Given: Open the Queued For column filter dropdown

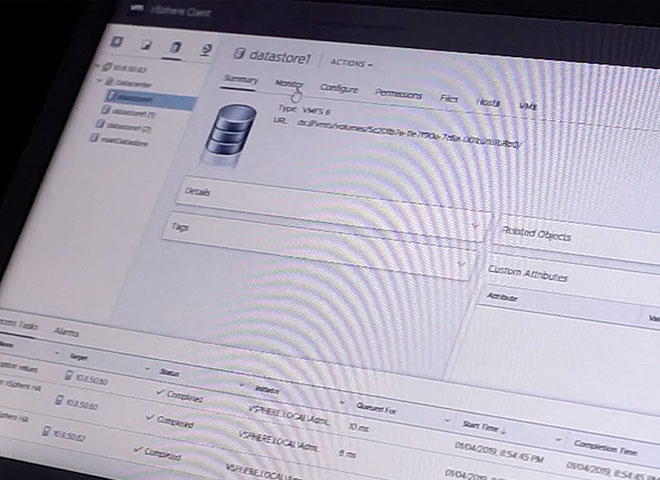Looking at the screenshot, I should tap(447, 420).
